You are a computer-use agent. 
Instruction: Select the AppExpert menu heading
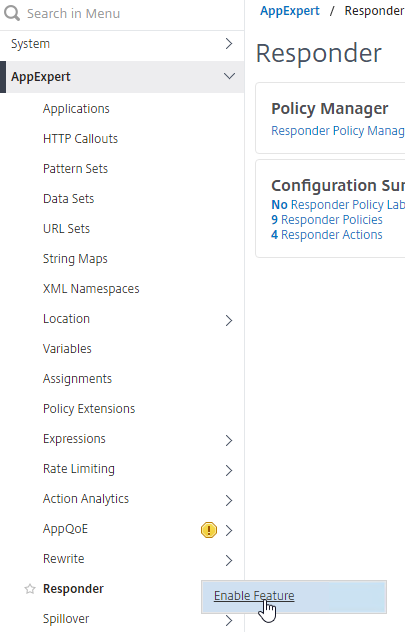[41, 77]
